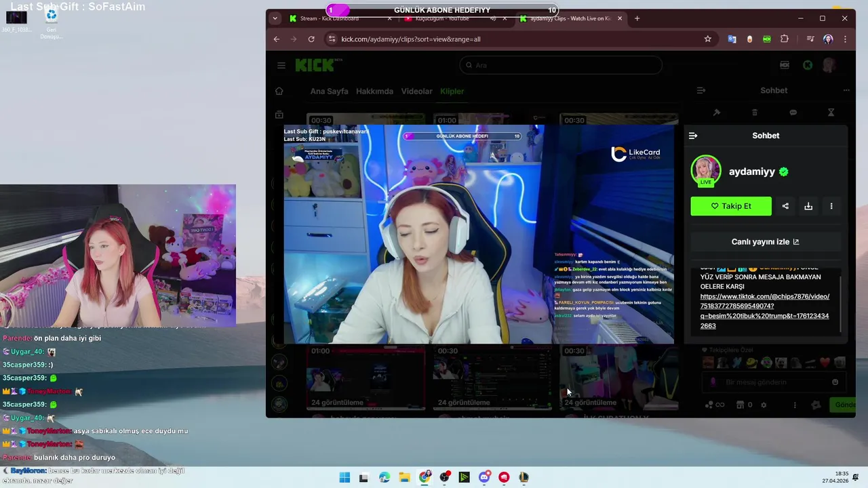Open the Chrome profile avatar

[828, 39]
